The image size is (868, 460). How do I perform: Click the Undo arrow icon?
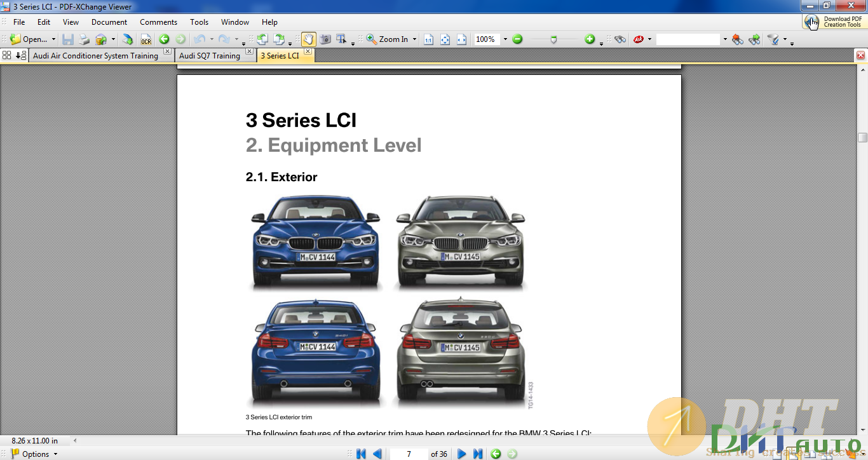coord(200,39)
